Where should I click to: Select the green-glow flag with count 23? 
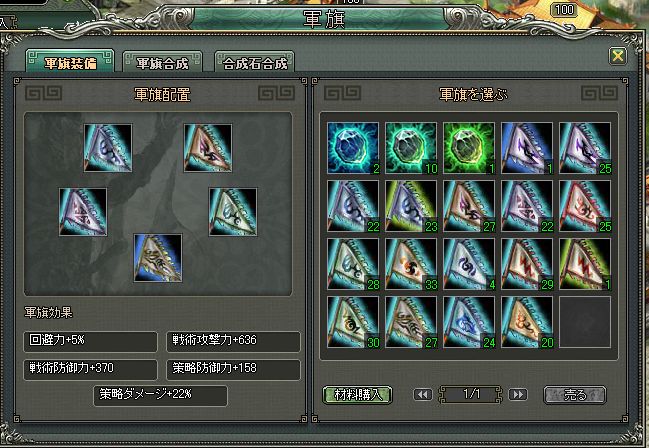pos(411,206)
